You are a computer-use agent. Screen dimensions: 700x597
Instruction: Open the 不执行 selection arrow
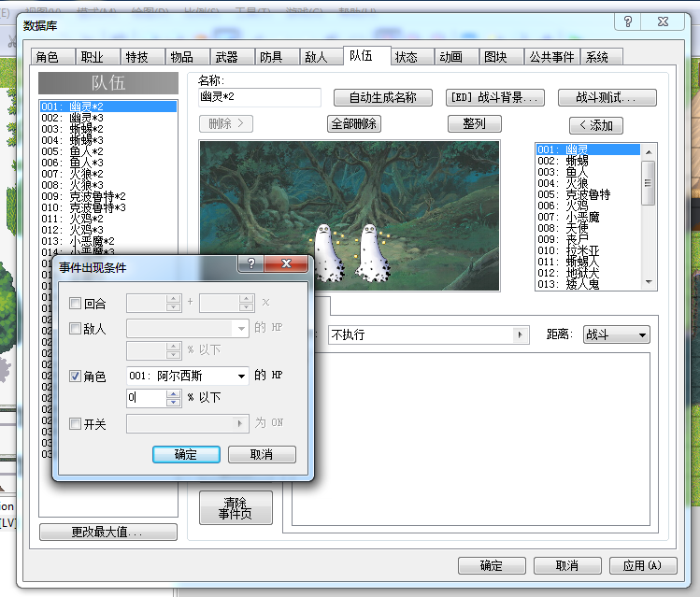pos(520,334)
